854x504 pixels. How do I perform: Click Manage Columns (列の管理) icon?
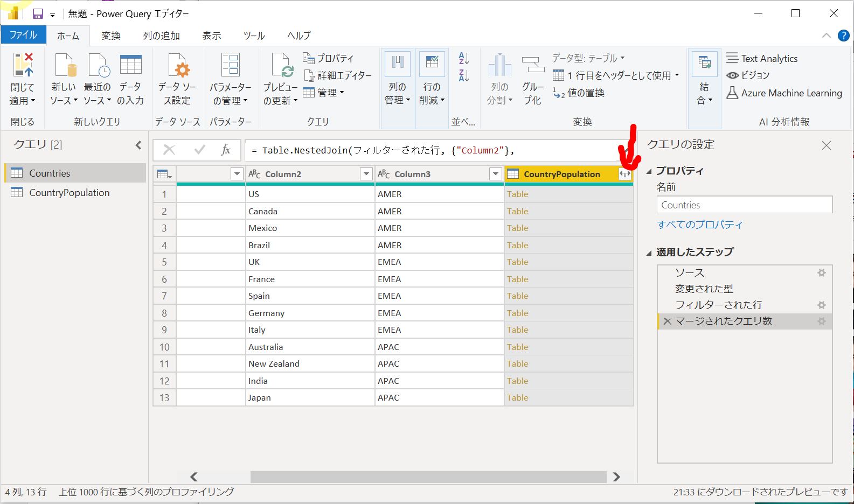397,64
